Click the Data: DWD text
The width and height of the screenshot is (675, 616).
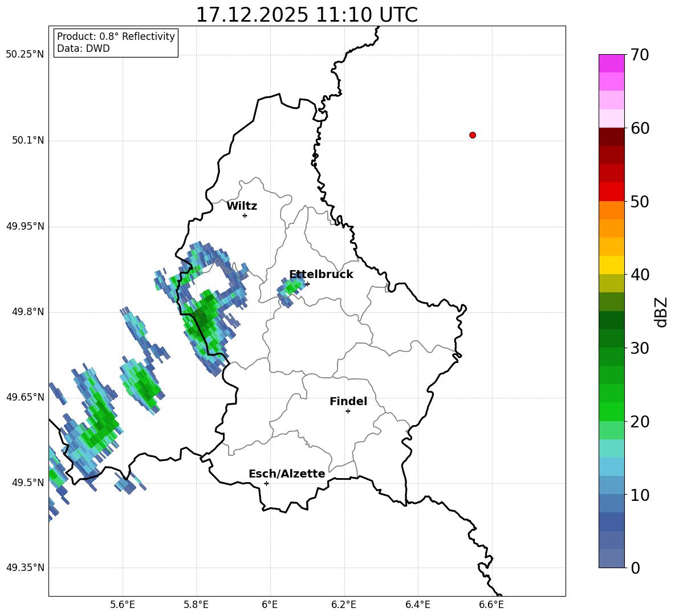point(83,48)
